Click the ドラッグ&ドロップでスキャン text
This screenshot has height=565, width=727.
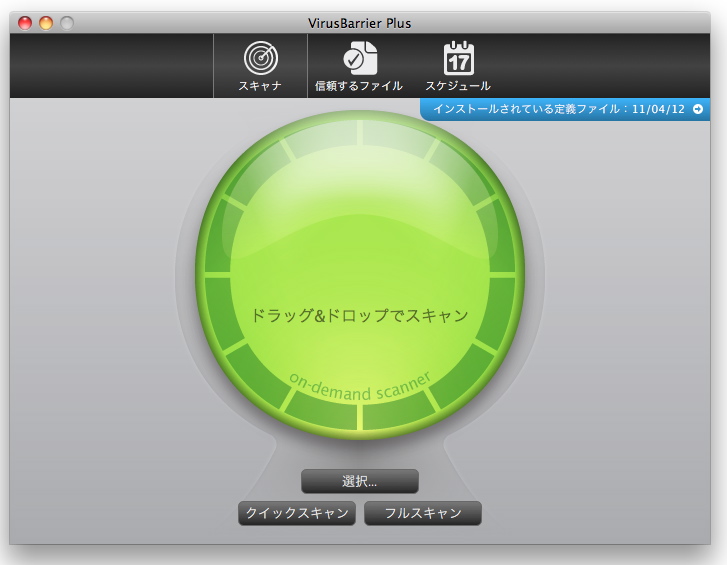tap(359, 315)
